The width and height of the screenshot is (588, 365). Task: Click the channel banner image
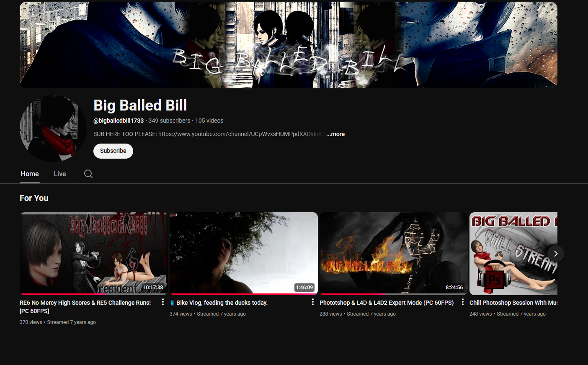click(x=288, y=45)
